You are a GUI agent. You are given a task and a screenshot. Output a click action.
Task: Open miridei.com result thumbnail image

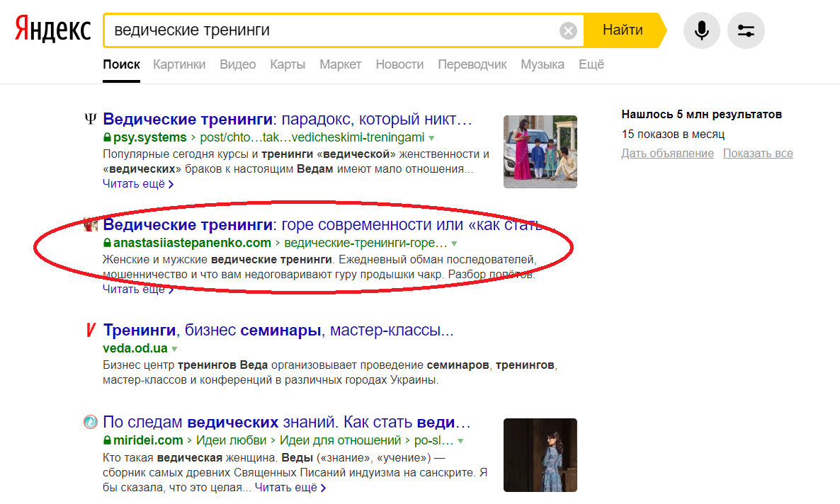540,454
